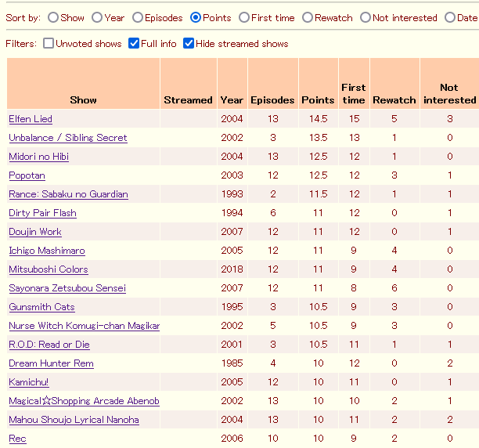The height and width of the screenshot is (448, 479).
Task: Visit Dream Hunter Rem link
Action: pyautogui.click(x=51, y=363)
